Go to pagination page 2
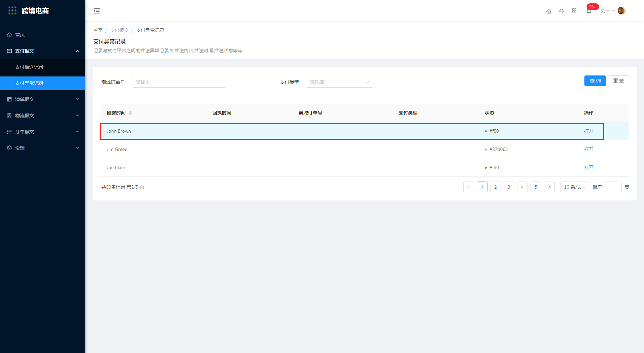Viewport: 644px width, 353px height. tap(496, 187)
